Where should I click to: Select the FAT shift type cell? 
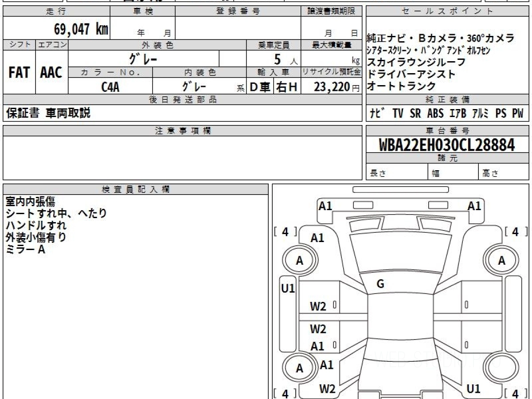(19, 73)
